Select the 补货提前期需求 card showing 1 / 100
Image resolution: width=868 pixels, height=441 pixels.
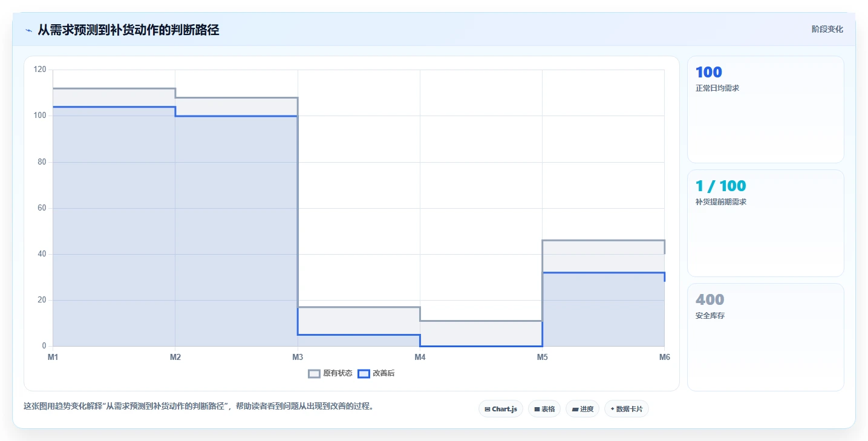[765, 223]
